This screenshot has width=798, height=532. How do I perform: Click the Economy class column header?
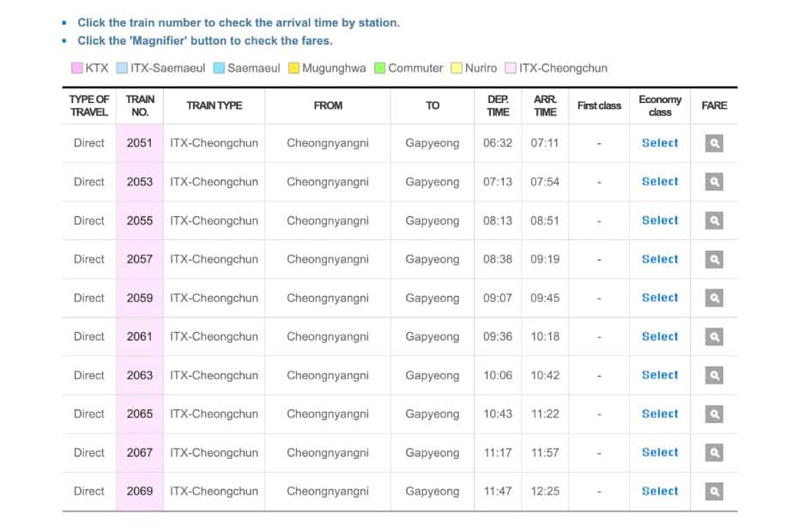pyautogui.click(x=660, y=106)
